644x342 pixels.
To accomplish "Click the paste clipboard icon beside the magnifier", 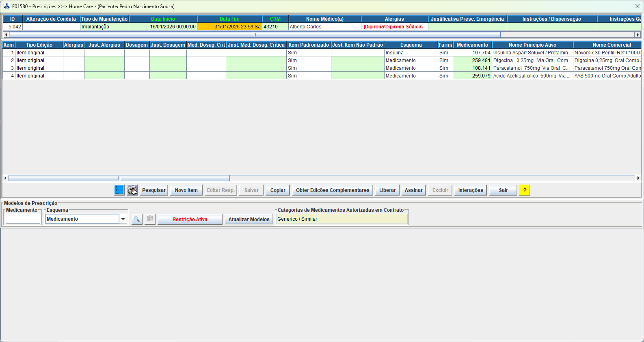I will pyautogui.click(x=150, y=219).
